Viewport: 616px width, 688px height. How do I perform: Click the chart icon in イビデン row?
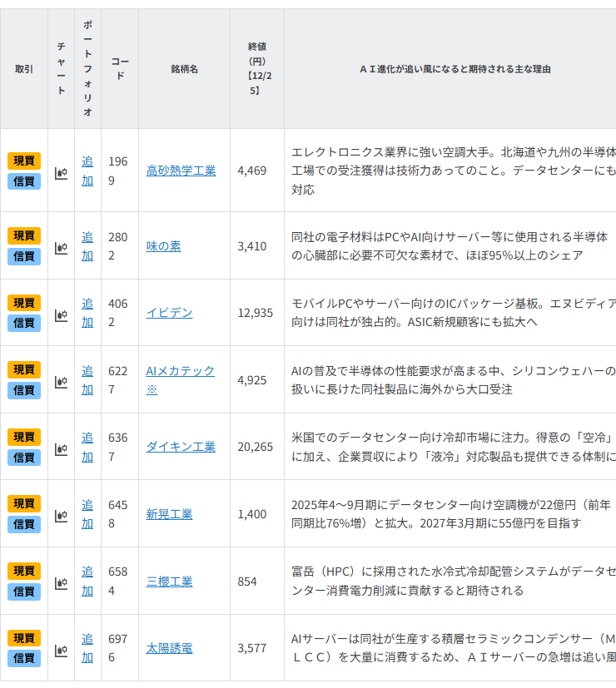(61, 314)
